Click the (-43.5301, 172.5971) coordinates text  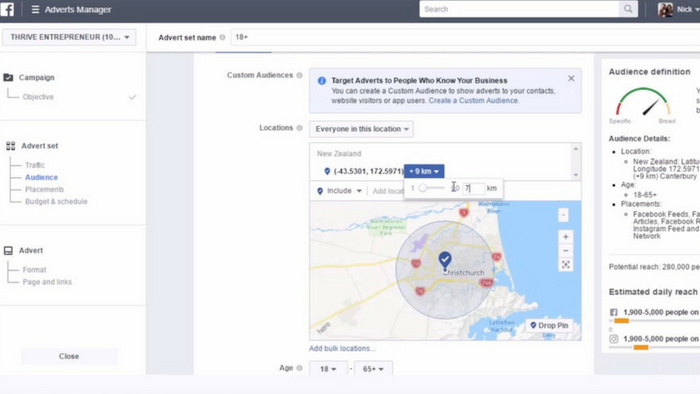368,171
